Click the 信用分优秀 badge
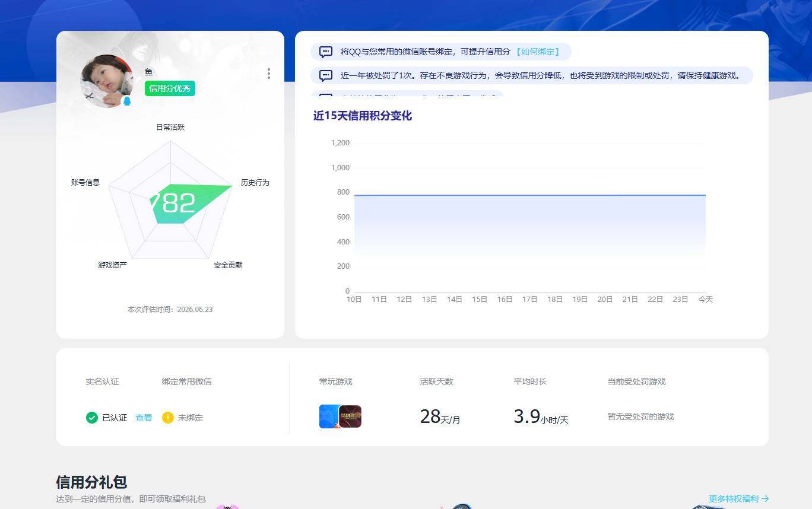This screenshot has width=812, height=509. [x=170, y=88]
